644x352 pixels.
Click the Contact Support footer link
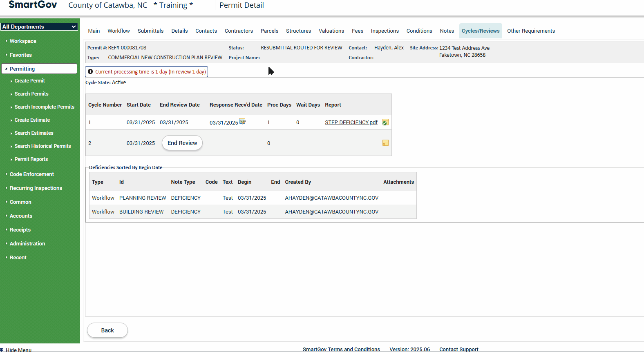(458, 349)
